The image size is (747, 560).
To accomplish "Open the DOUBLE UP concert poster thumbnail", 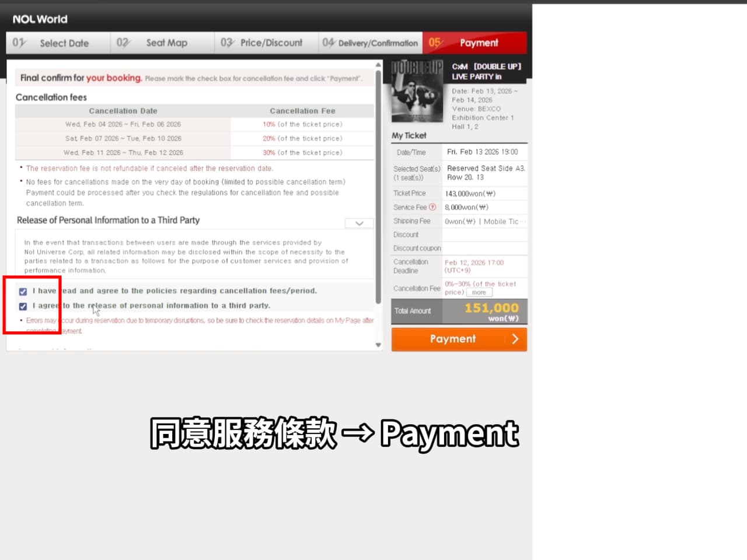I will point(417,91).
